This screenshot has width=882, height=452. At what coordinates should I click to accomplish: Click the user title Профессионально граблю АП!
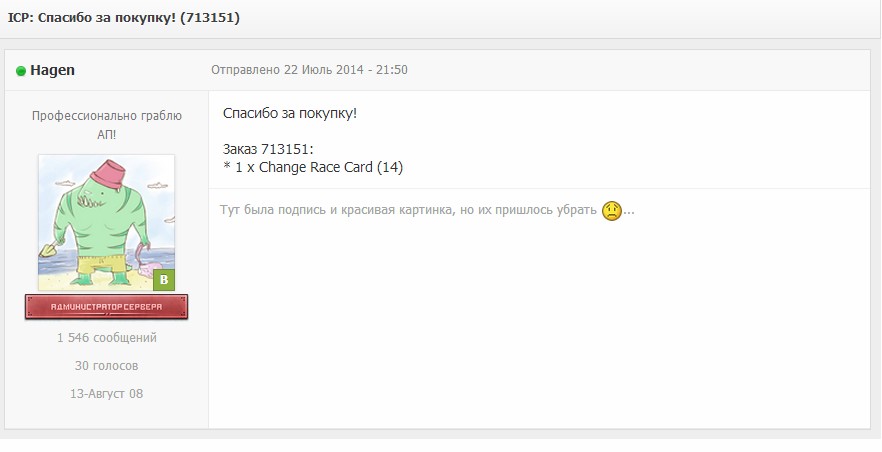tap(106, 125)
